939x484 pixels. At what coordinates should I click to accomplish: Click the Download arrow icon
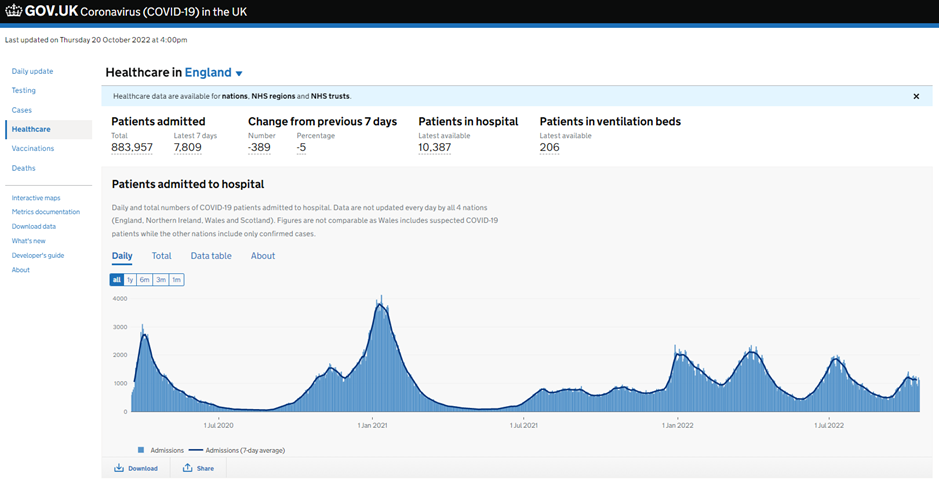[x=119, y=468]
